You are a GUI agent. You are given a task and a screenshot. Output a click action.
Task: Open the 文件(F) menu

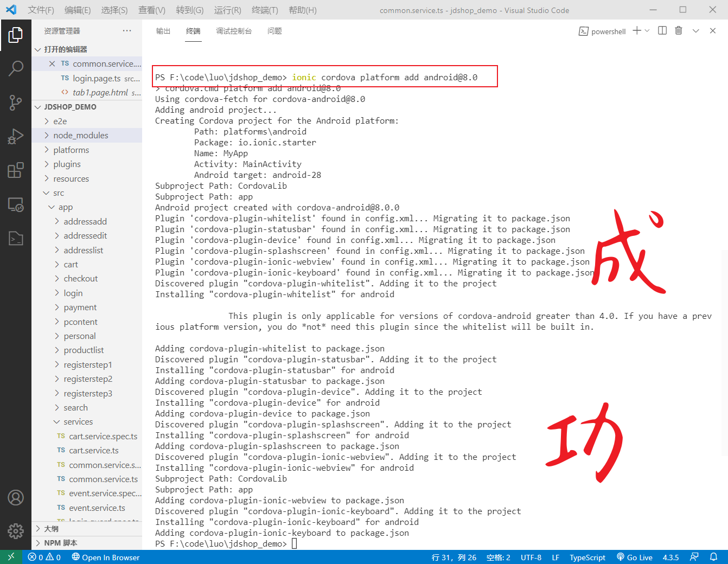coord(41,10)
